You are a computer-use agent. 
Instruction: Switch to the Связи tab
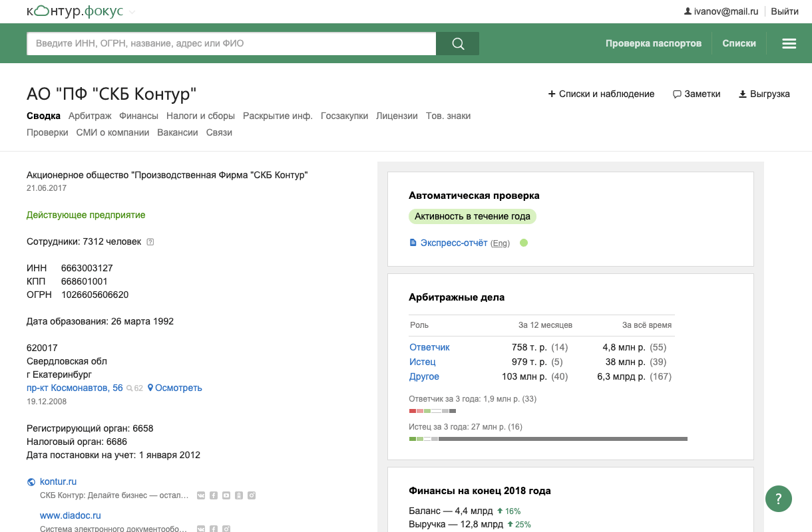tap(219, 132)
